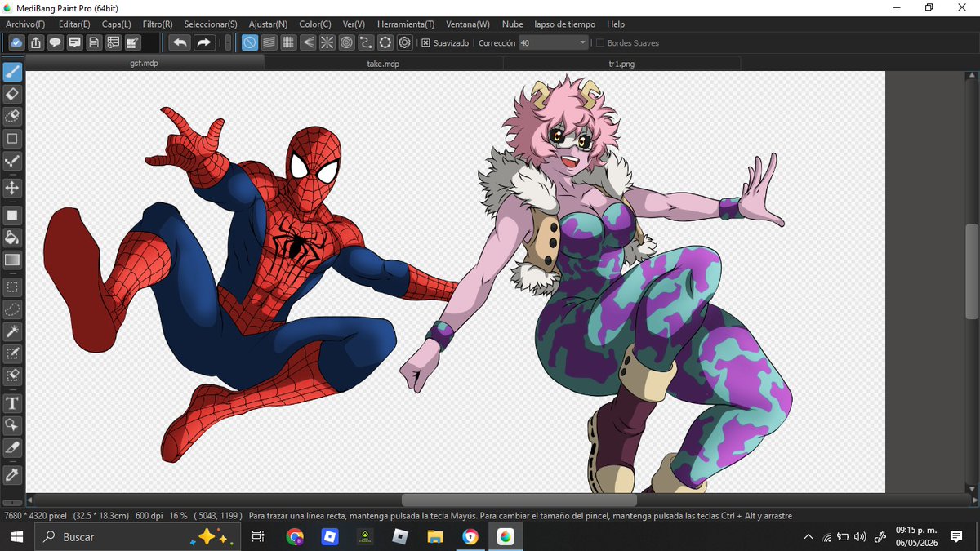Enable concentric circle snap
The height and width of the screenshot is (551, 980).
(346, 42)
